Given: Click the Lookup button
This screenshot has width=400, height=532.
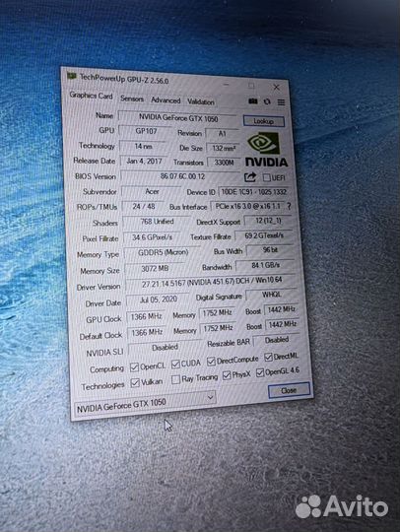Looking at the screenshot, I should click(x=264, y=121).
